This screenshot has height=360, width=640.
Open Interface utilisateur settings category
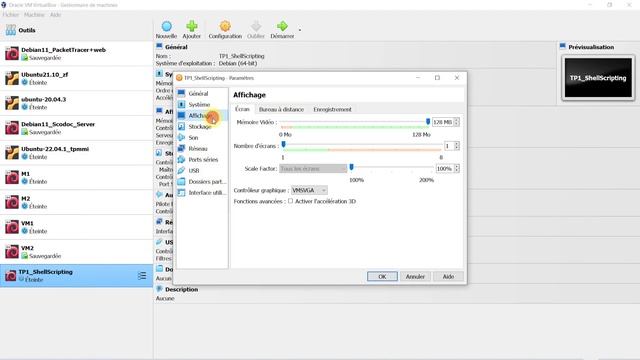pyautogui.click(x=202, y=193)
